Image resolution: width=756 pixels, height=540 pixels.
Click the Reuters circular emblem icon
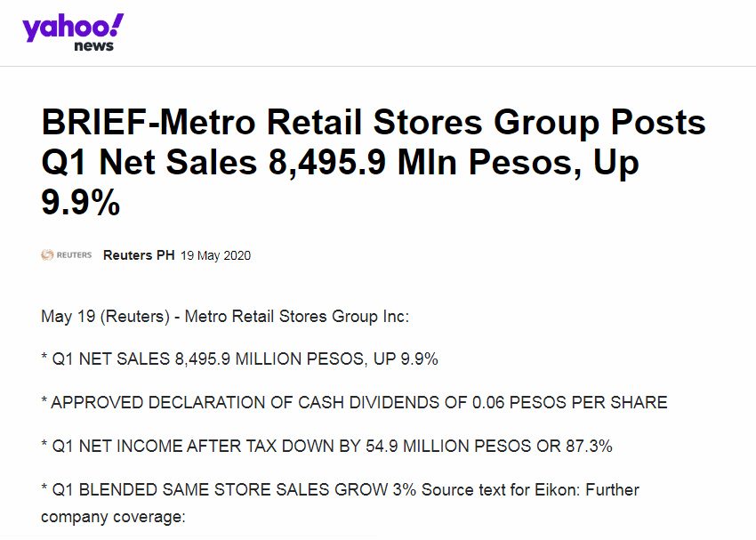point(48,255)
